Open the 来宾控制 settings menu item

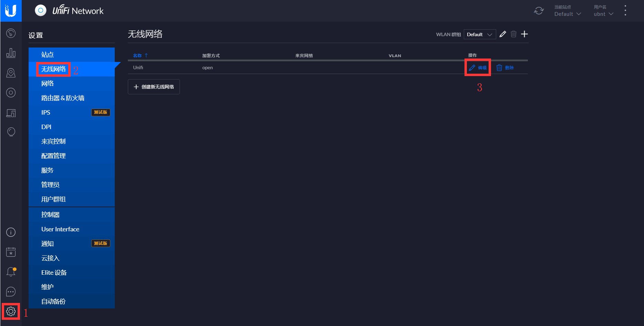click(53, 141)
